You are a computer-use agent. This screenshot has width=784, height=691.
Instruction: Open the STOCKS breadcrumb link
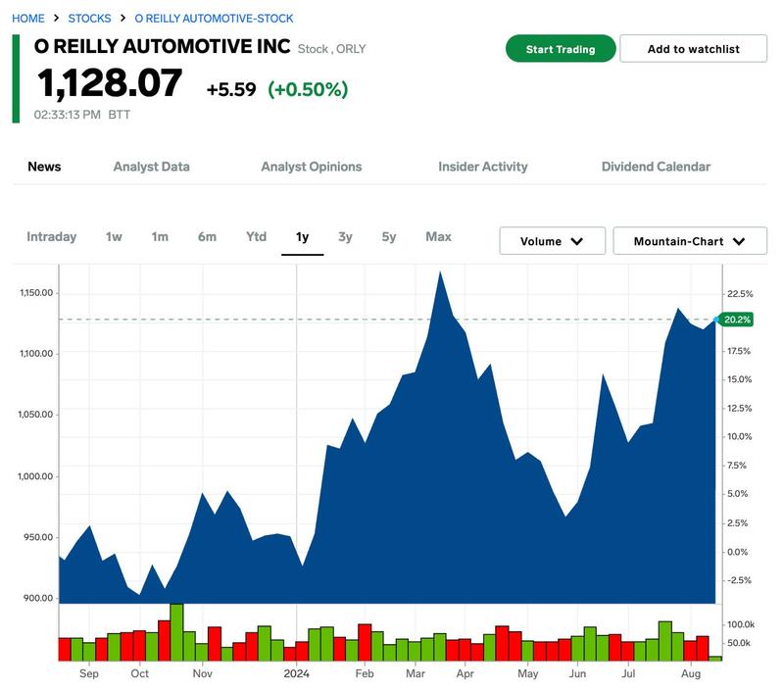pyautogui.click(x=89, y=19)
